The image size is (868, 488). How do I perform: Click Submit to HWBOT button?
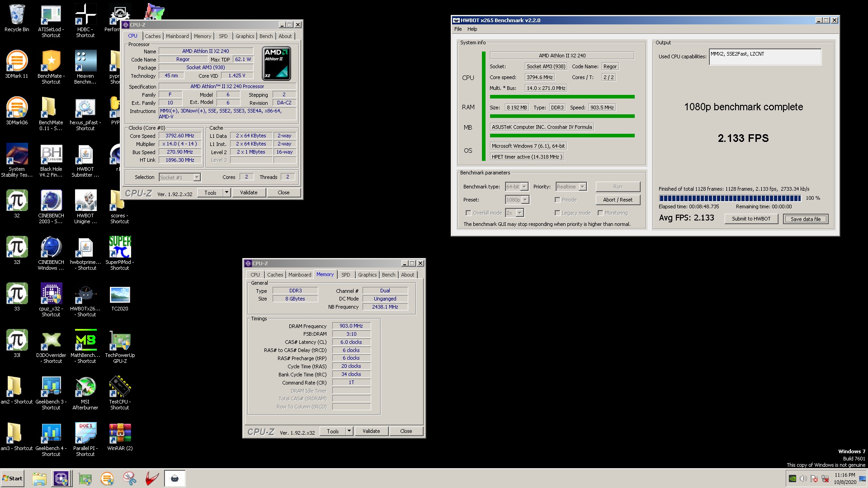pyautogui.click(x=751, y=219)
